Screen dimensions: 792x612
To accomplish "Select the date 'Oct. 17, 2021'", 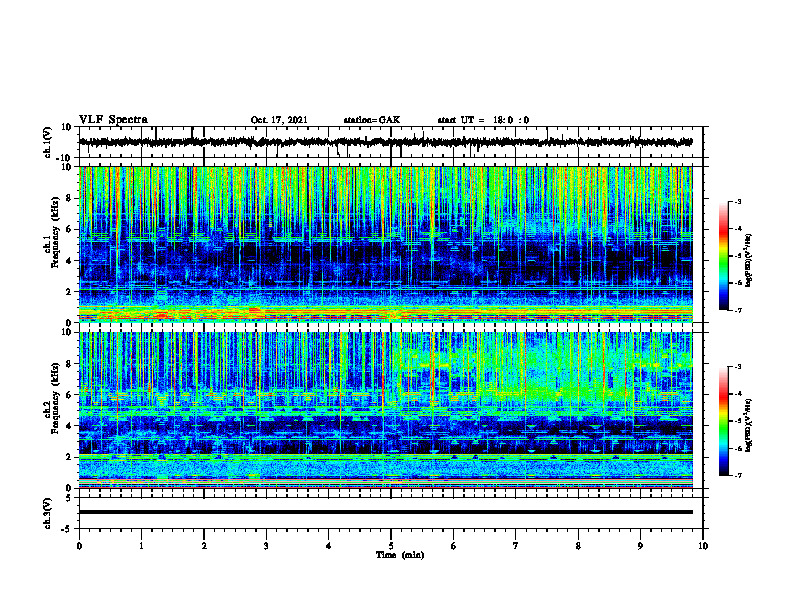I will pyautogui.click(x=279, y=120).
